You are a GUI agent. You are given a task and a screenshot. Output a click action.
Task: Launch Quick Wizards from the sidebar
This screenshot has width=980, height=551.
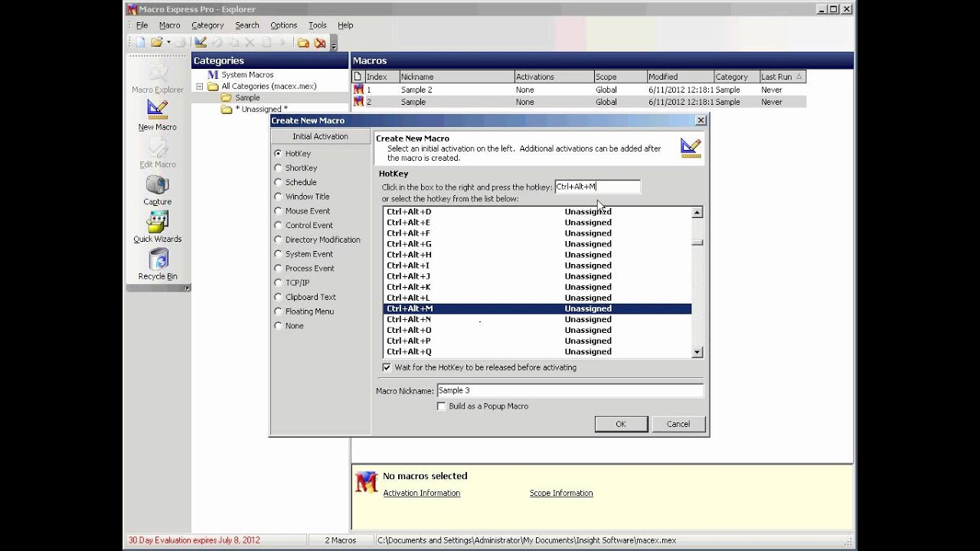pos(158,227)
